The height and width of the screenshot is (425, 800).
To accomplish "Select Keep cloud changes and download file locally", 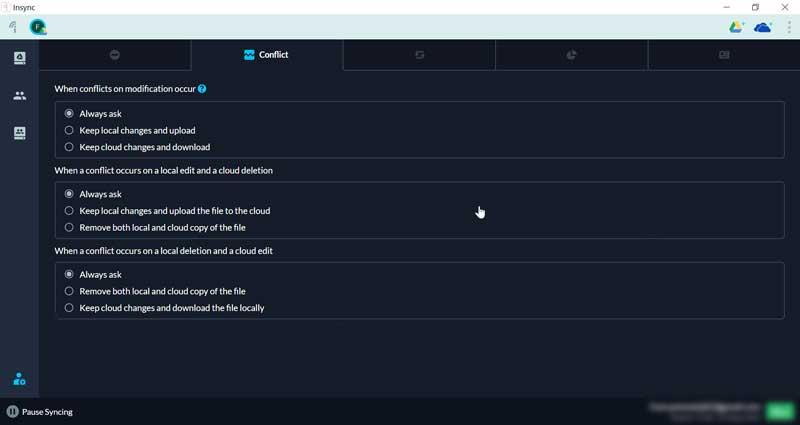I will 69,308.
